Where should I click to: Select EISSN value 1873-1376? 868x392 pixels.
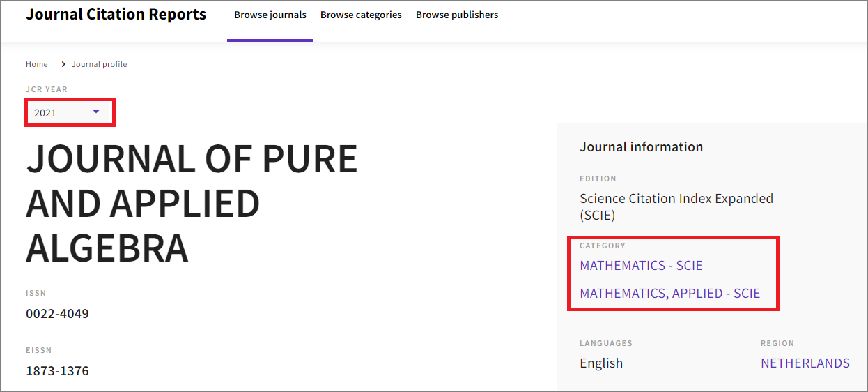pyautogui.click(x=57, y=371)
